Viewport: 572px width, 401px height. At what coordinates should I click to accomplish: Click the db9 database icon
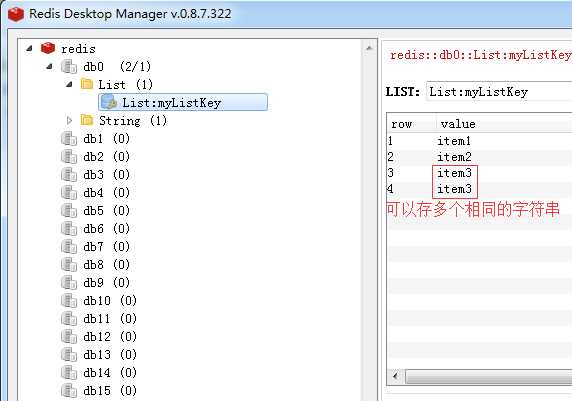(69, 283)
